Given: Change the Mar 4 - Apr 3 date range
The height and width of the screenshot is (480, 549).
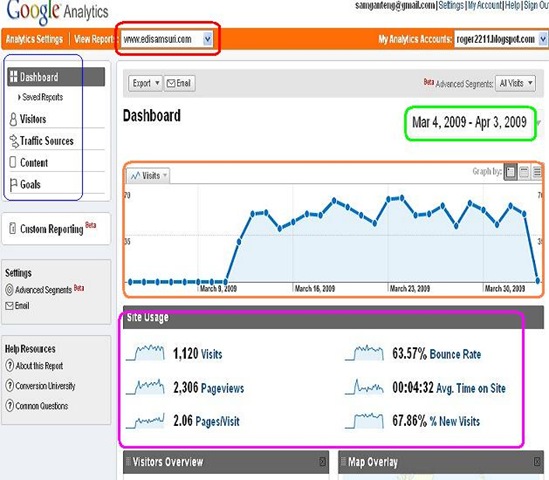Looking at the screenshot, I should [469, 122].
